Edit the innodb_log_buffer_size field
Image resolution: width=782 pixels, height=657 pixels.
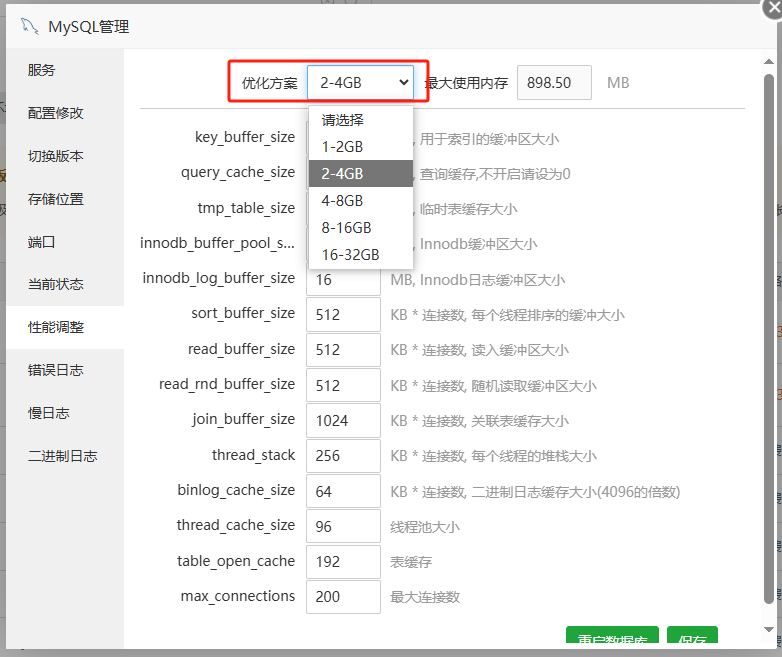(x=343, y=280)
